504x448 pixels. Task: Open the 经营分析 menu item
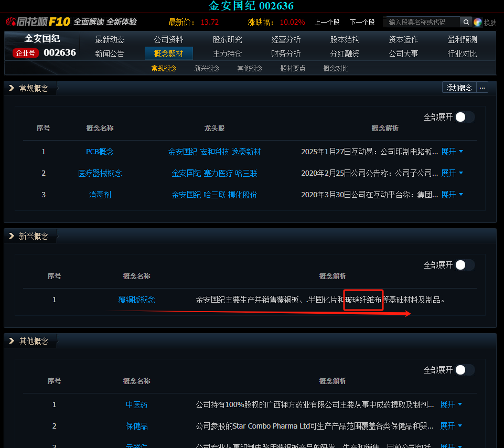[x=286, y=39]
